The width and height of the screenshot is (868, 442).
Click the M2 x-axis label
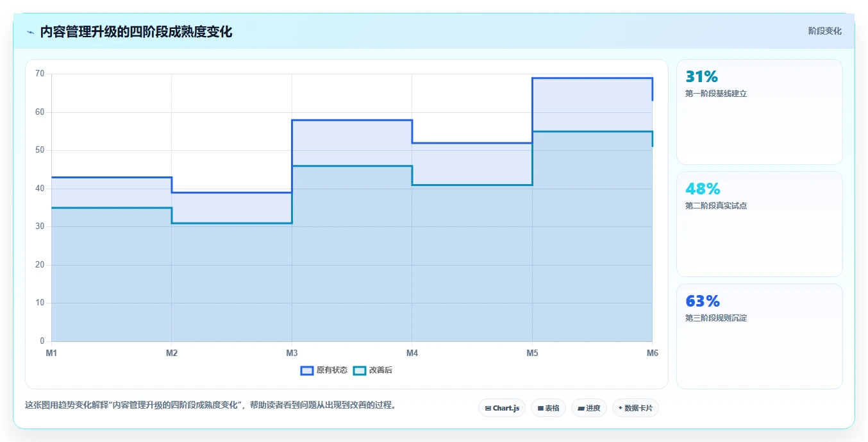pyautogui.click(x=172, y=353)
